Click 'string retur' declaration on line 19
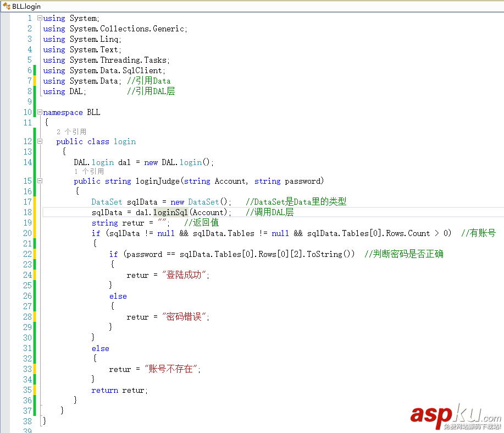This screenshot has height=433, width=504. pos(118,223)
